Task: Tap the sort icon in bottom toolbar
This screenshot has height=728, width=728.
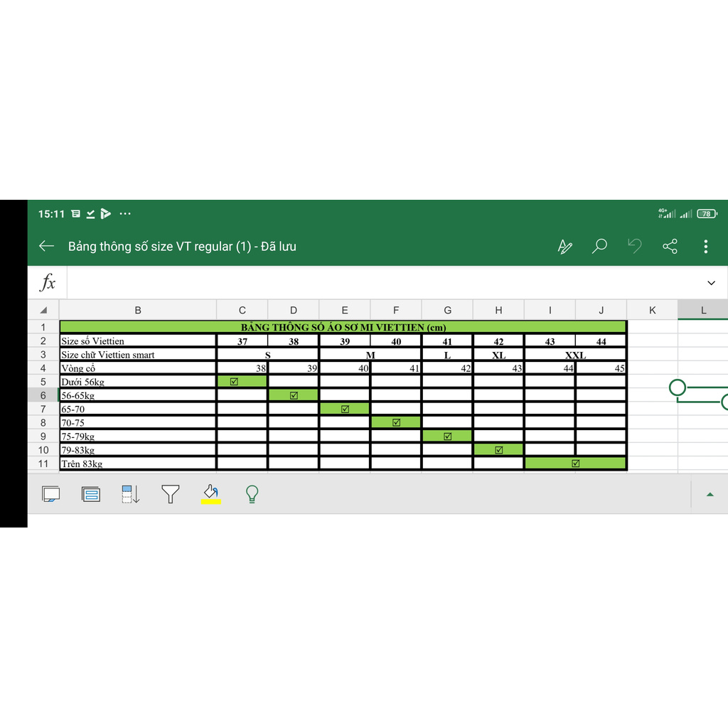Action: click(x=131, y=494)
